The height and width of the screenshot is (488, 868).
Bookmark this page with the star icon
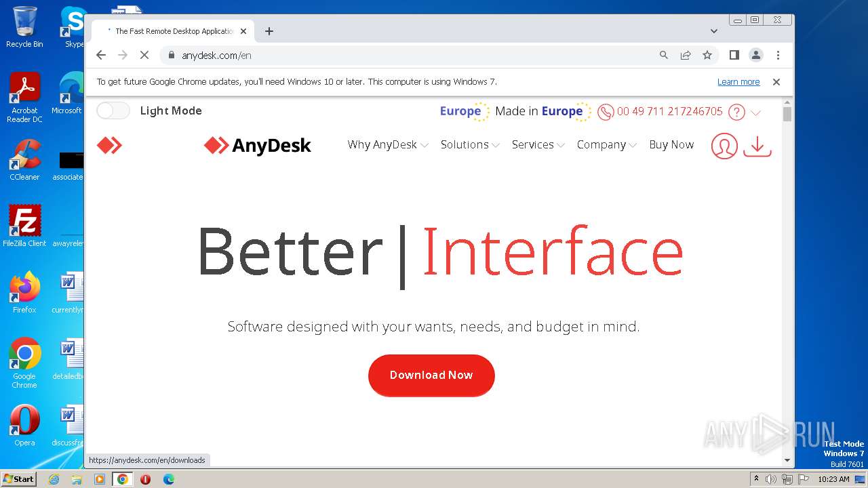pyautogui.click(x=707, y=55)
